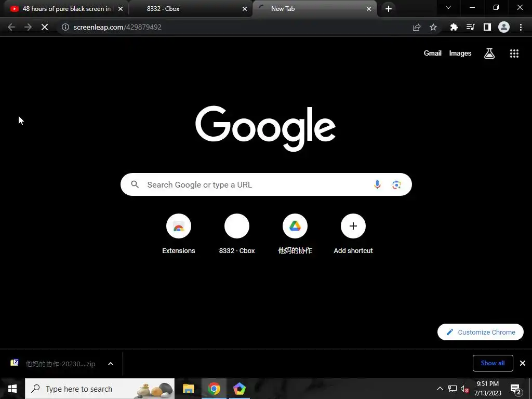The height and width of the screenshot is (399, 532).
Task: Go back to previous page
Action: click(x=11, y=27)
